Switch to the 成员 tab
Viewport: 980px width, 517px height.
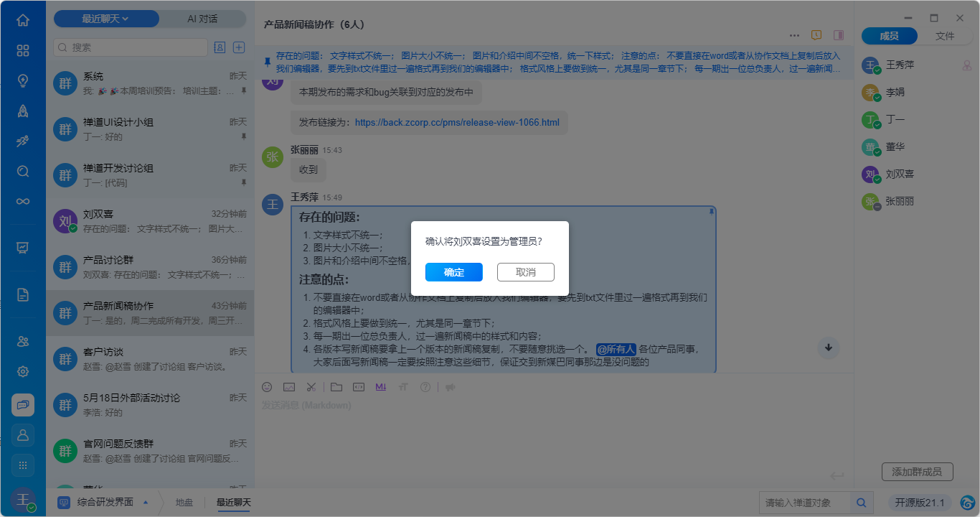(889, 36)
